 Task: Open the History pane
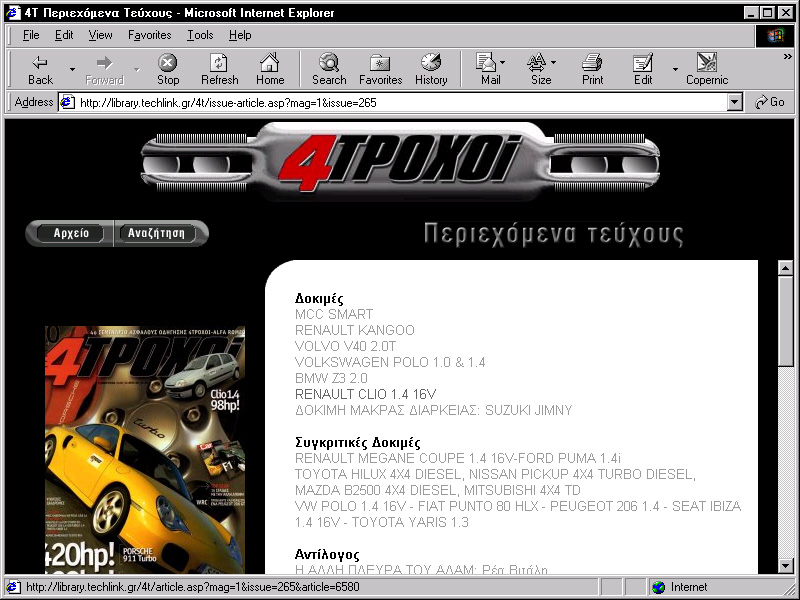(x=431, y=70)
